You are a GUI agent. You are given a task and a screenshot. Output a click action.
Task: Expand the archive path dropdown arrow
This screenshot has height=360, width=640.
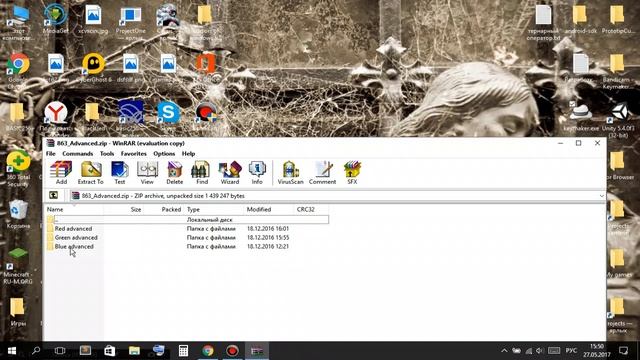click(x=602, y=196)
